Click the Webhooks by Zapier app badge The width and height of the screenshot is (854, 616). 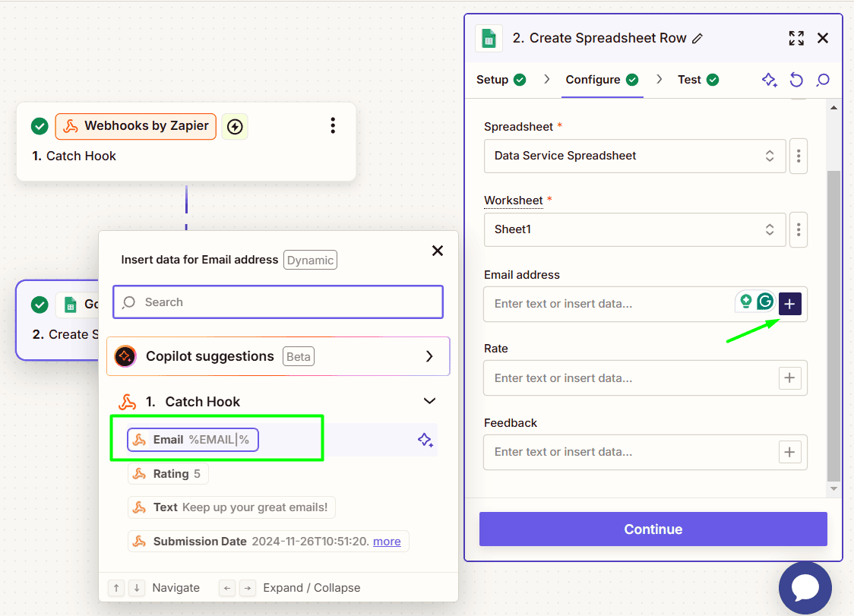[x=135, y=126]
